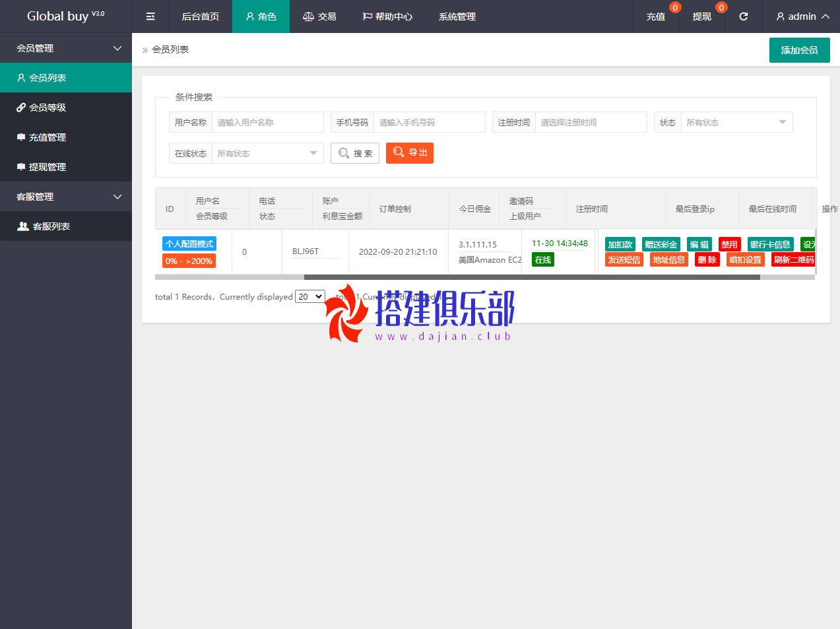
Task: Click the 个人配置模式 blue tag
Action: [189, 244]
